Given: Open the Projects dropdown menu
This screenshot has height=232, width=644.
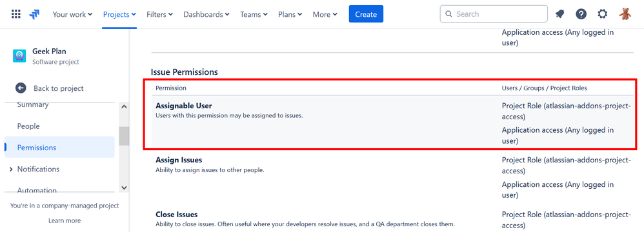Looking at the screenshot, I should (x=119, y=14).
